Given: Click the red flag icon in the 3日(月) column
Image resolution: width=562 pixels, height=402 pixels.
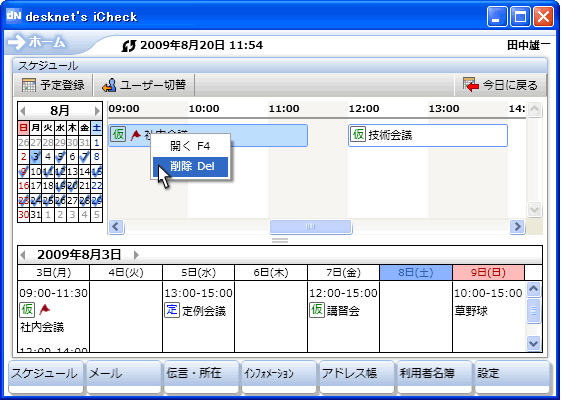Looking at the screenshot, I should (44, 309).
